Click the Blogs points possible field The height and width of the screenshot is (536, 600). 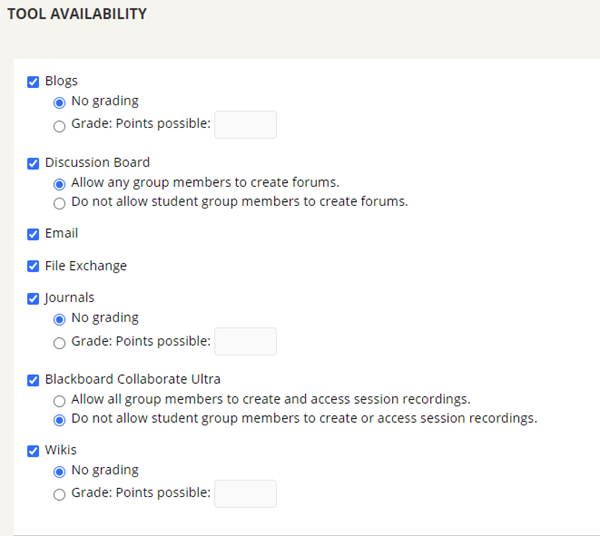click(245, 125)
